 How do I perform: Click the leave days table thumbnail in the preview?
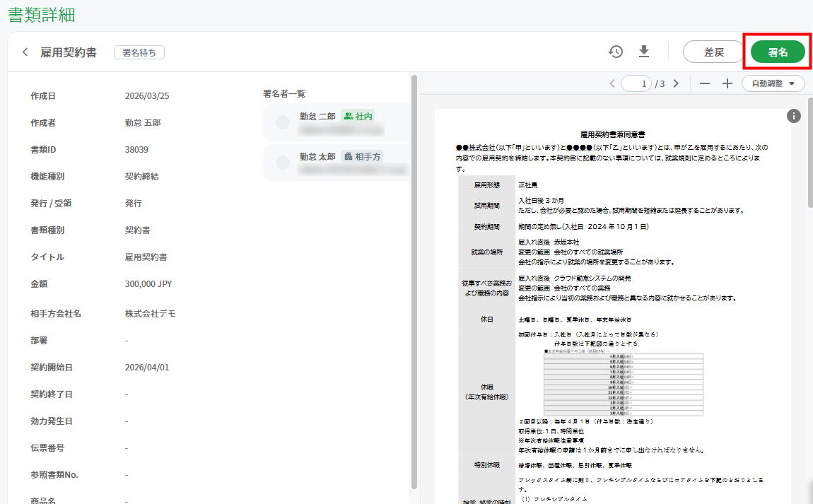point(624,383)
